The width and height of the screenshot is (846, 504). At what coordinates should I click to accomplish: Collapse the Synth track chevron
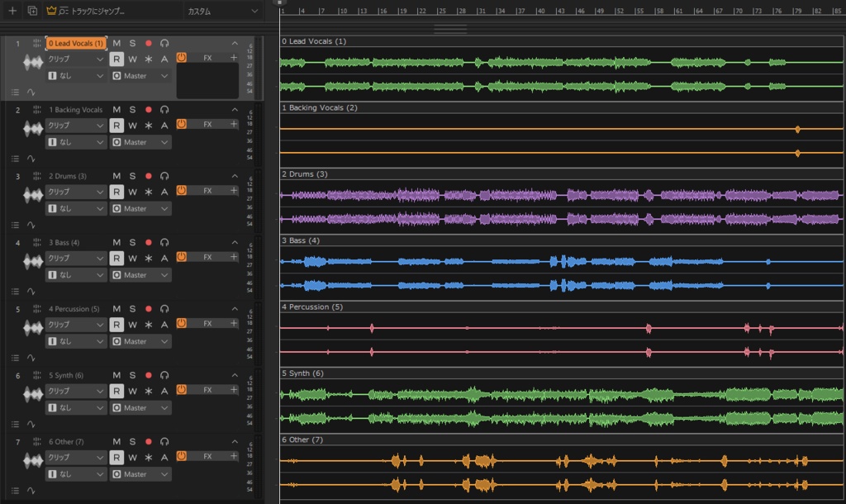[x=235, y=375]
